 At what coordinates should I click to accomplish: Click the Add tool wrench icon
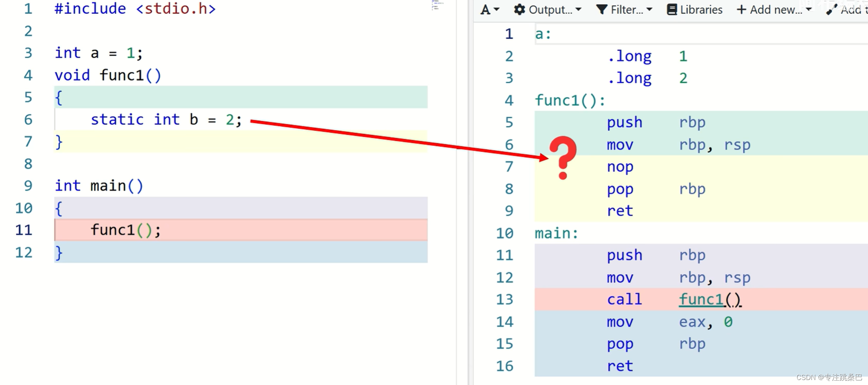831,10
